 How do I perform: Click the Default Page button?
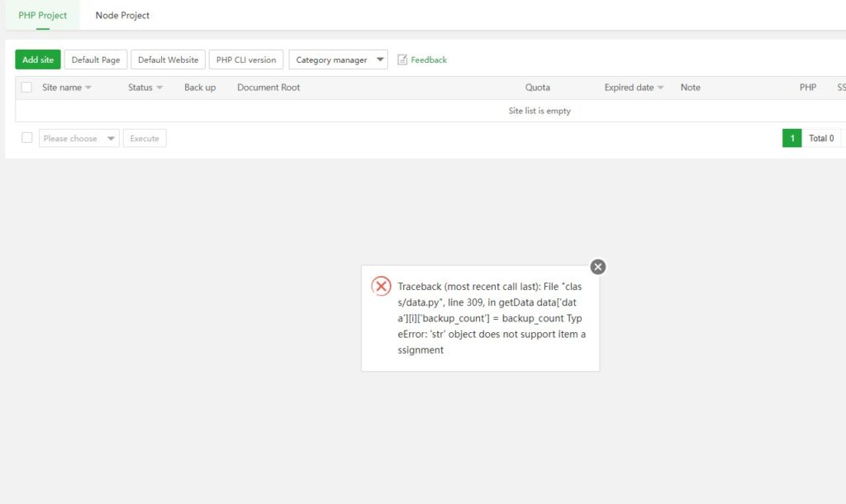[x=96, y=59]
